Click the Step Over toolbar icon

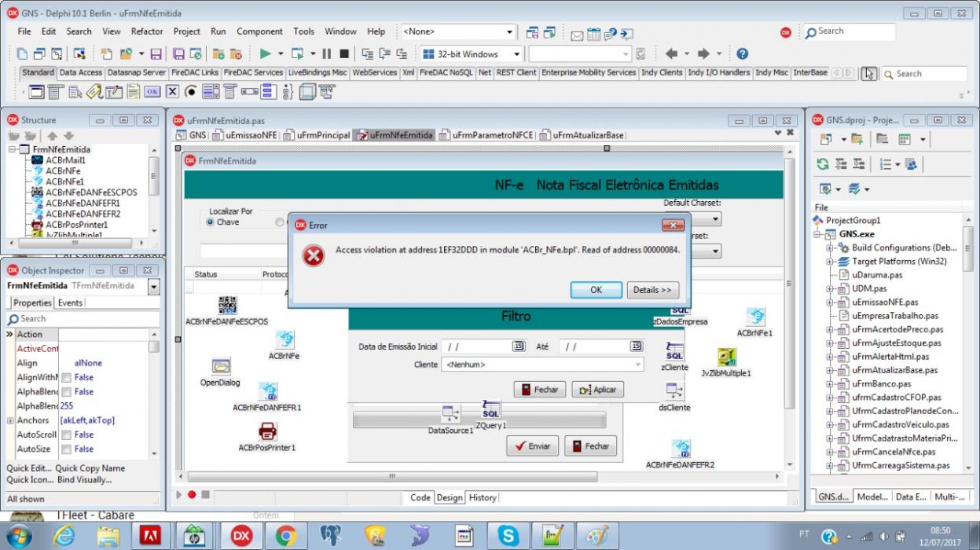pyautogui.click(x=384, y=54)
